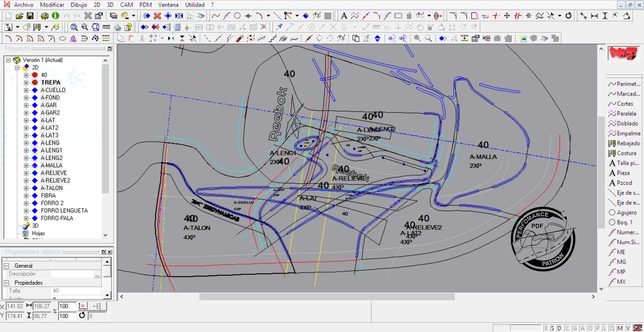The image size is (644, 332).
Task: Open the Dibujo menu
Action: pyautogui.click(x=79, y=5)
